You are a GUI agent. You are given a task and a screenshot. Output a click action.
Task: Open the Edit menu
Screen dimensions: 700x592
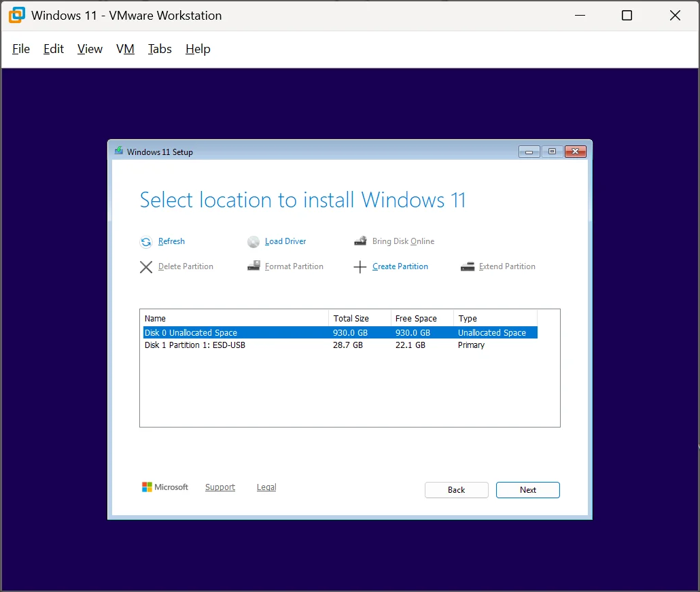click(54, 49)
